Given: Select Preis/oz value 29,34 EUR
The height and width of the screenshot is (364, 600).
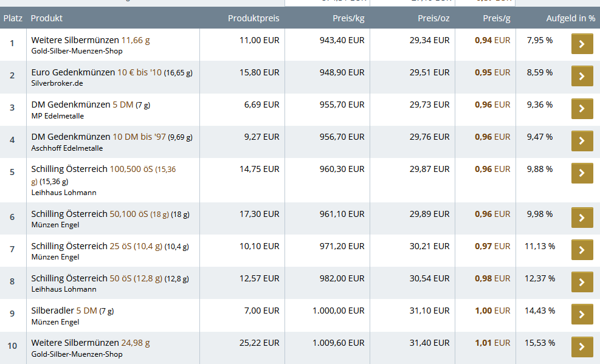Looking at the screenshot, I should click(x=429, y=40).
